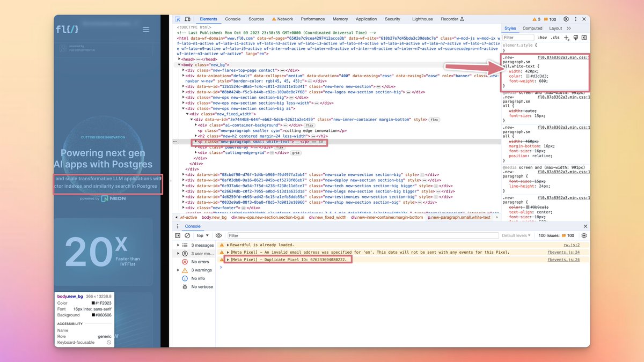Select div.new_fixed_width in the breadcrumb
Image resolution: width=644 pixels, height=362 pixels.
click(x=327, y=217)
